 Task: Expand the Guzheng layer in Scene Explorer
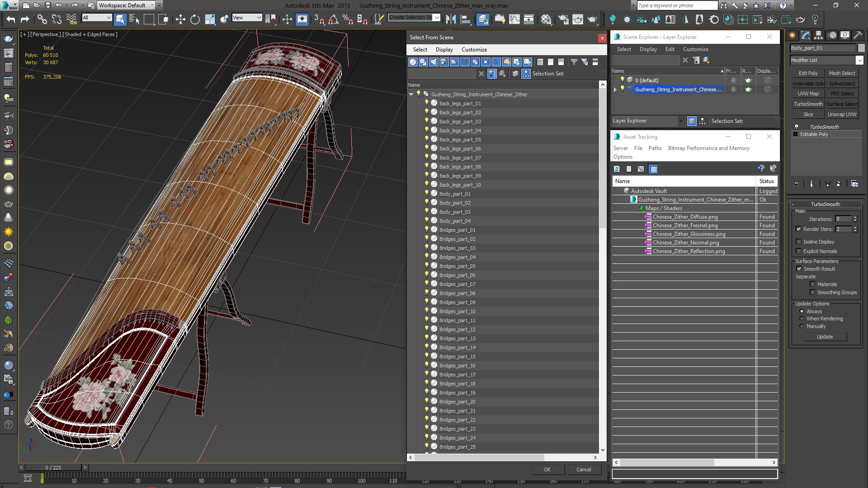coord(615,89)
